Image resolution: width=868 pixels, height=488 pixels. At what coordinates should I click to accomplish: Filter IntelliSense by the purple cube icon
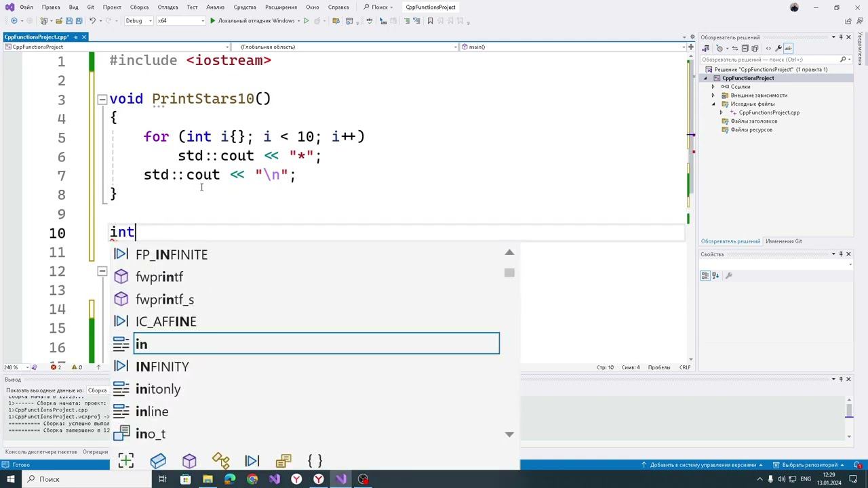tap(189, 461)
